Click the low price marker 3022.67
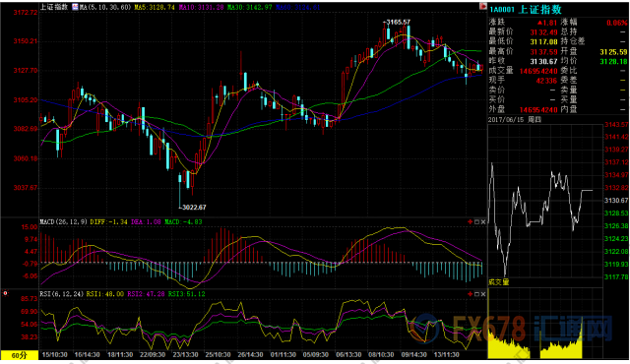Viewport: 630px width, 364px height. [194, 207]
